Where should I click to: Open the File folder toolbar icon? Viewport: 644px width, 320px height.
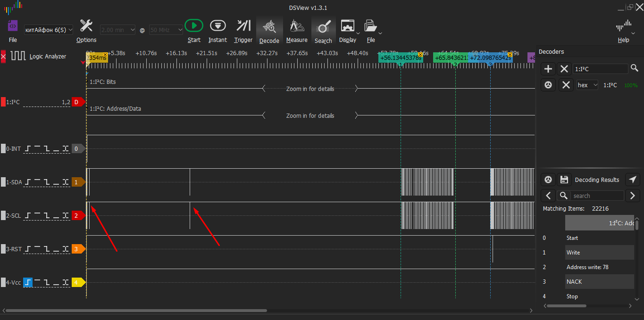(x=370, y=25)
